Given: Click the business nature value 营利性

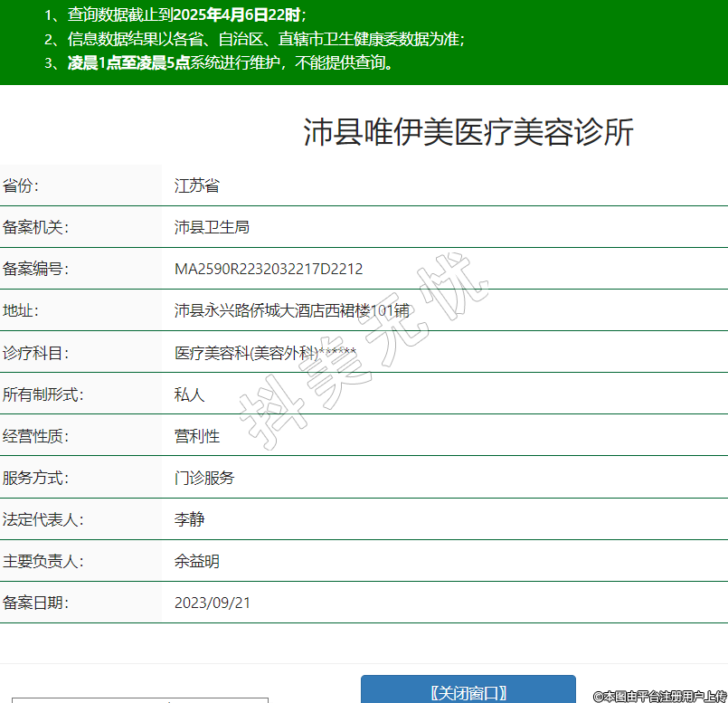Looking at the screenshot, I should (197, 436).
